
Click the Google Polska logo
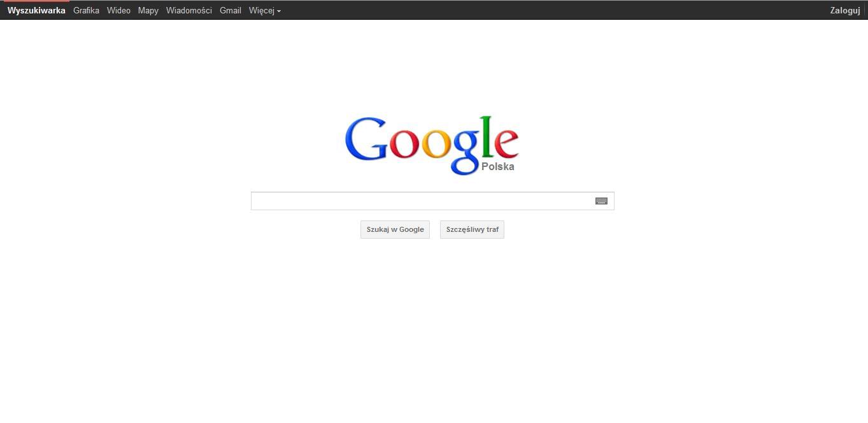click(x=432, y=145)
